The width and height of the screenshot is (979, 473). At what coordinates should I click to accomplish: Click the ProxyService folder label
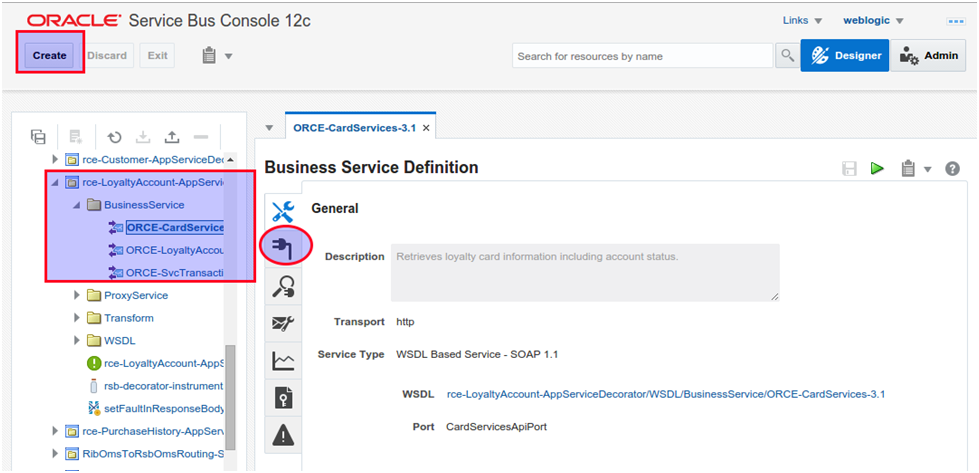pyautogui.click(x=136, y=295)
